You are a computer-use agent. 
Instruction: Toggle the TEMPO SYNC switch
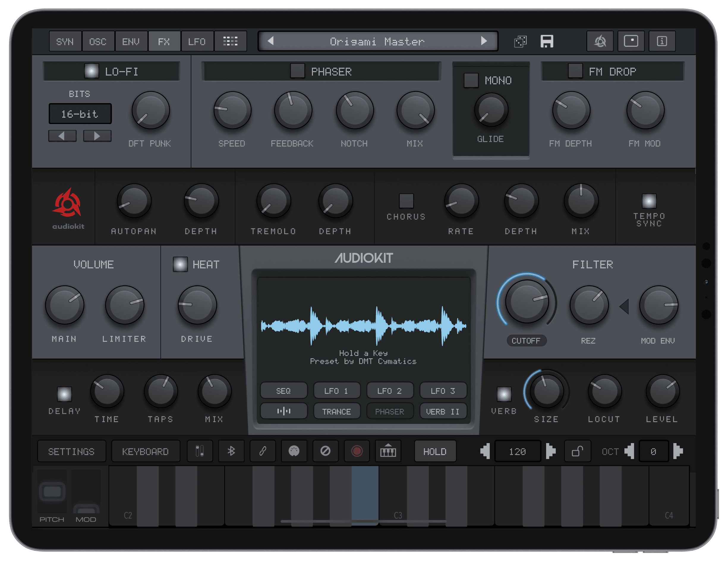tap(649, 200)
